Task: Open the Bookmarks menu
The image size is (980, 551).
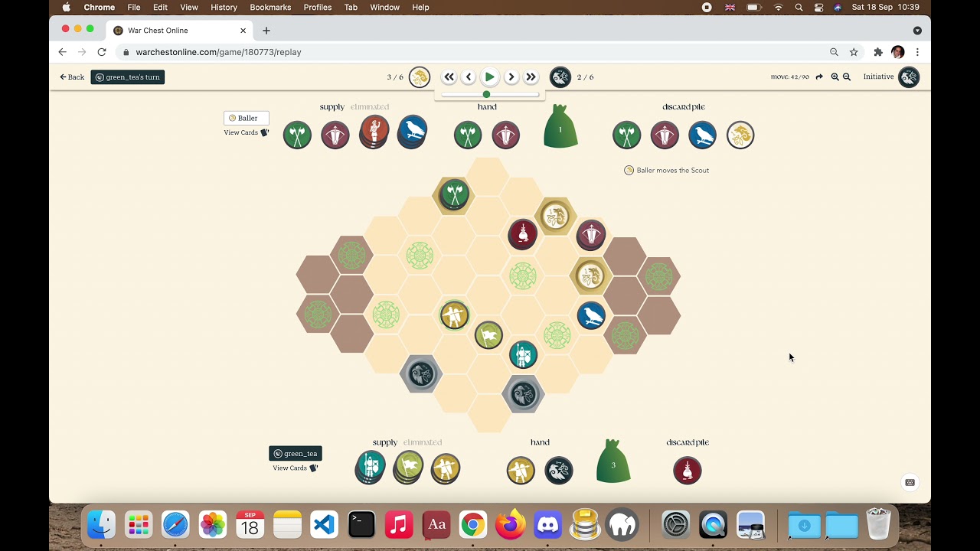Action: tap(270, 7)
